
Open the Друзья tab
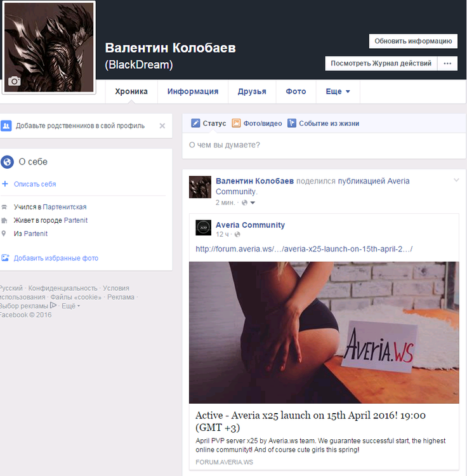(252, 91)
